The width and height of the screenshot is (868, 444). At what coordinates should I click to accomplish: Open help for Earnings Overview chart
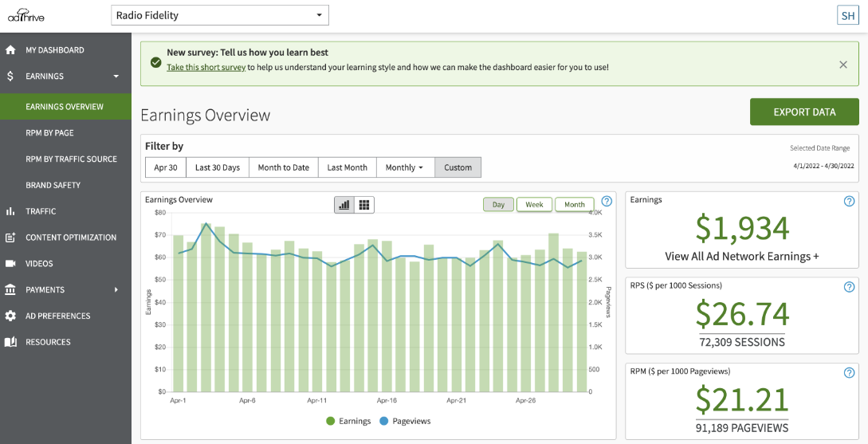coord(607,201)
